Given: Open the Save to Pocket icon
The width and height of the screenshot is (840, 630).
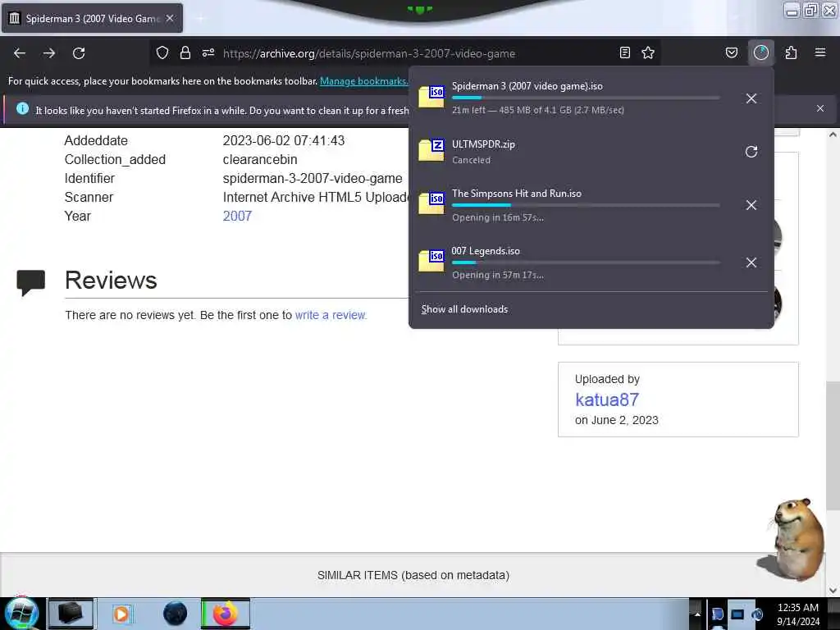Looking at the screenshot, I should pyautogui.click(x=732, y=52).
